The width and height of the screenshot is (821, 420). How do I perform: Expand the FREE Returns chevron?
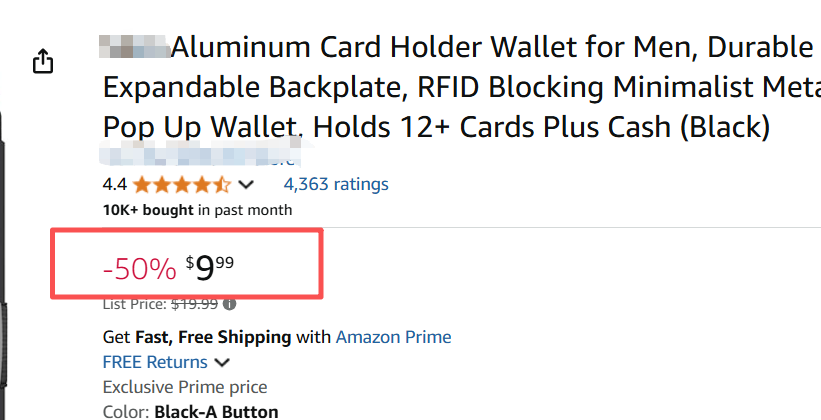pyautogui.click(x=222, y=362)
